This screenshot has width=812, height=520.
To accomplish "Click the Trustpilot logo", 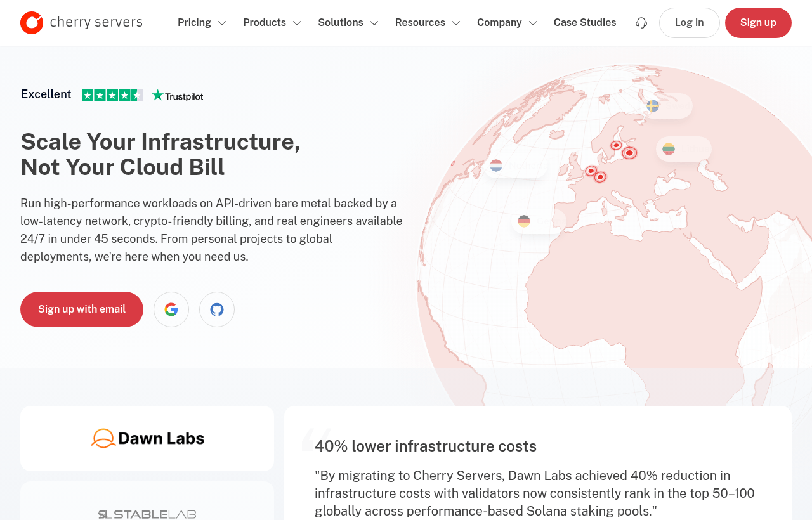I will pos(178,96).
